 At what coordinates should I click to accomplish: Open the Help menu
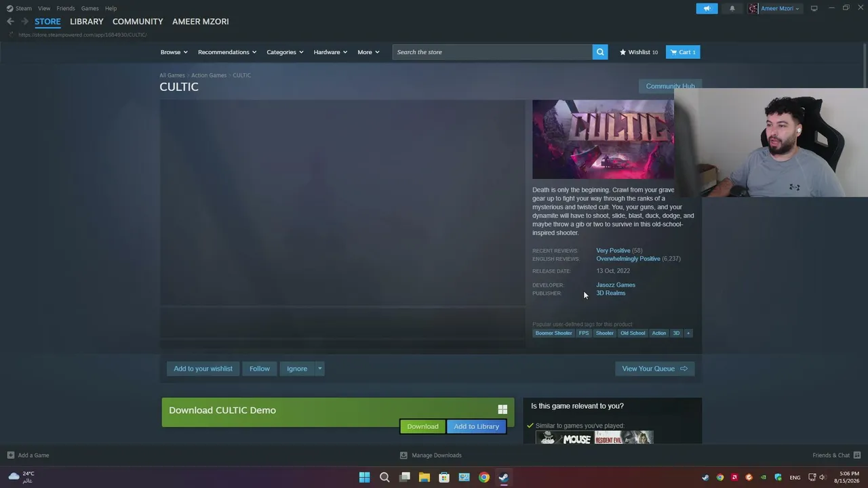111,8
